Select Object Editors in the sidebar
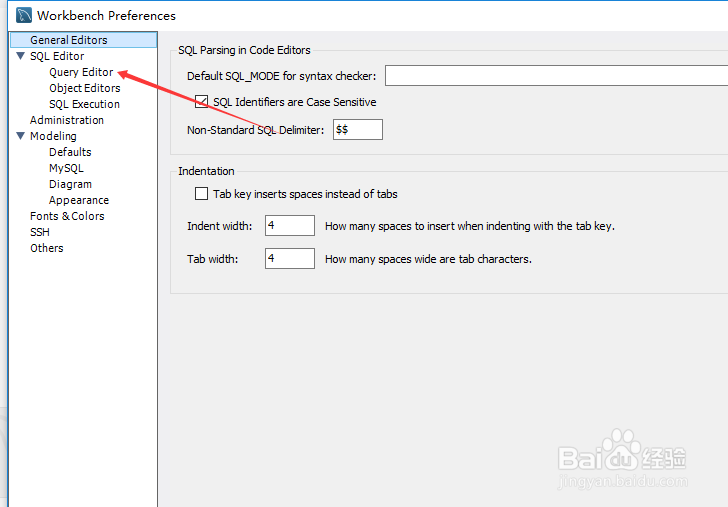The height and width of the screenshot is (507, 728). [x=84, y=88]
